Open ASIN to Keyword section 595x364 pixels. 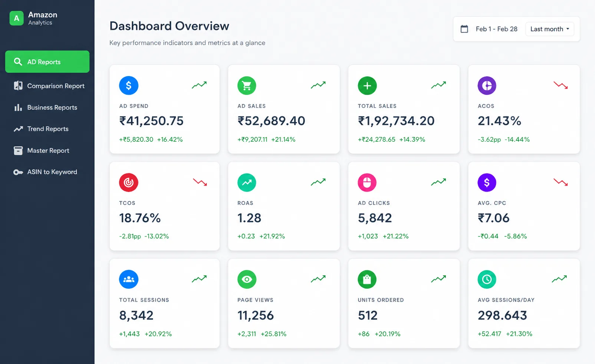[x=47, y=172]
